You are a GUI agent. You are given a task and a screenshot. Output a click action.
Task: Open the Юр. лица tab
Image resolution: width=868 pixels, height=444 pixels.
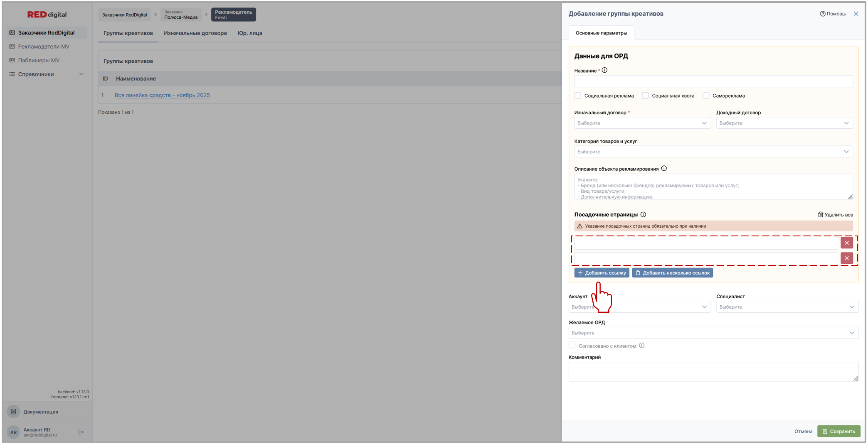point(250,33)
